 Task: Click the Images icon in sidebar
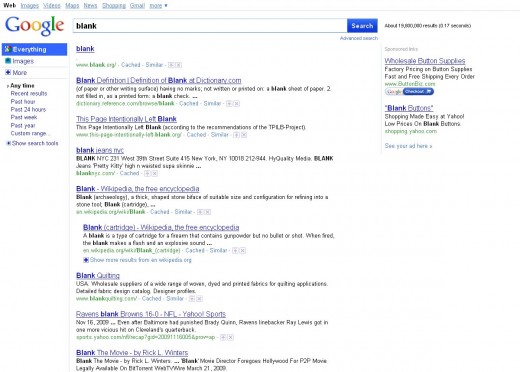pyautogui.click(x=8, y=61)
